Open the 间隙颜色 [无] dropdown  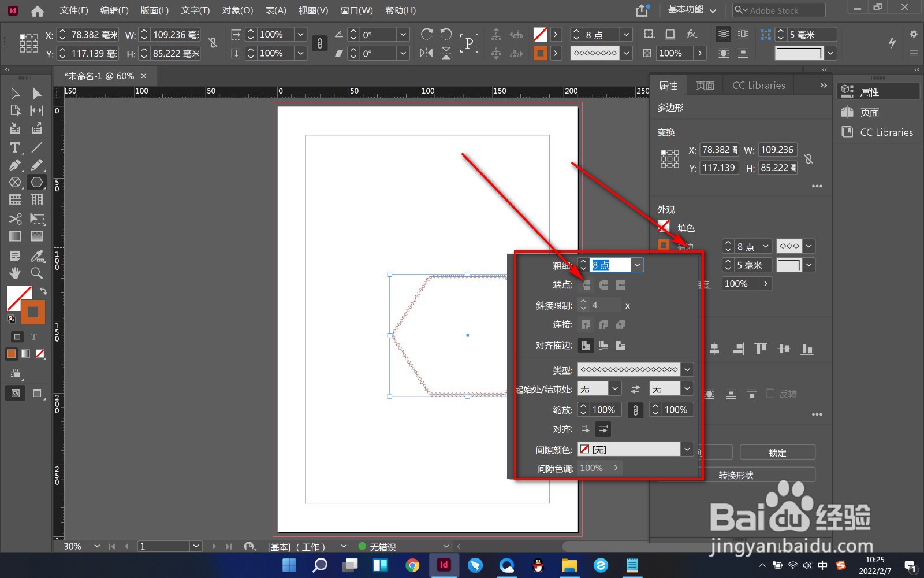(687, 449)
